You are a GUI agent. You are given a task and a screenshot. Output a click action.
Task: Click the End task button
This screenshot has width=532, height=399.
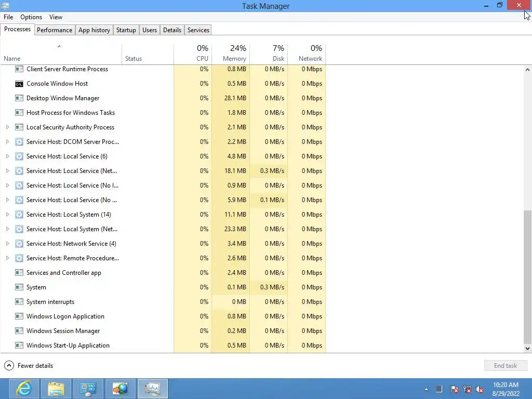coord(506,366)
